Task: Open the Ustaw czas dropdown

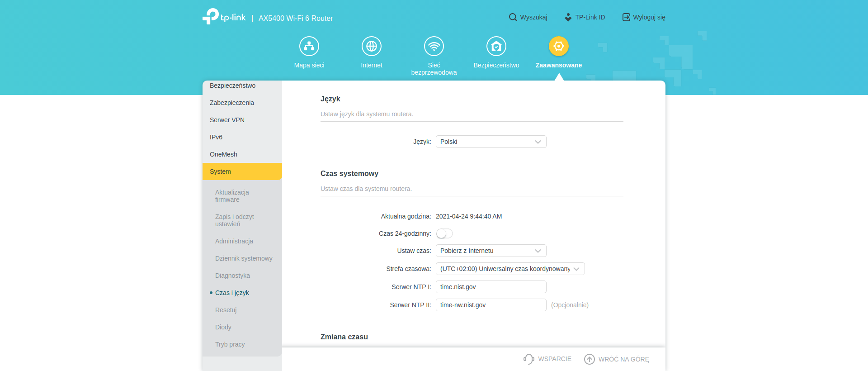Action: point(491,251)
